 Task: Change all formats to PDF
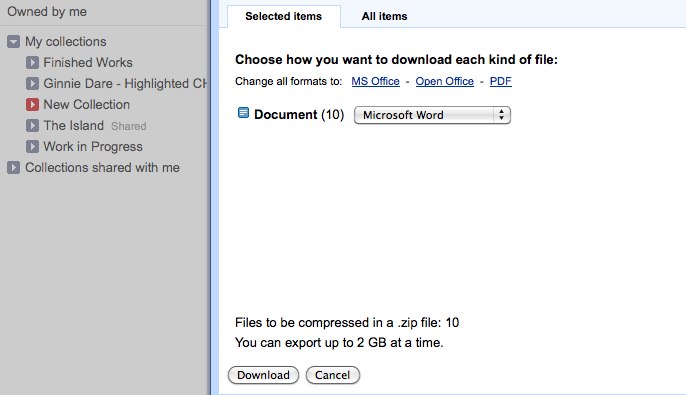(500, 81)
